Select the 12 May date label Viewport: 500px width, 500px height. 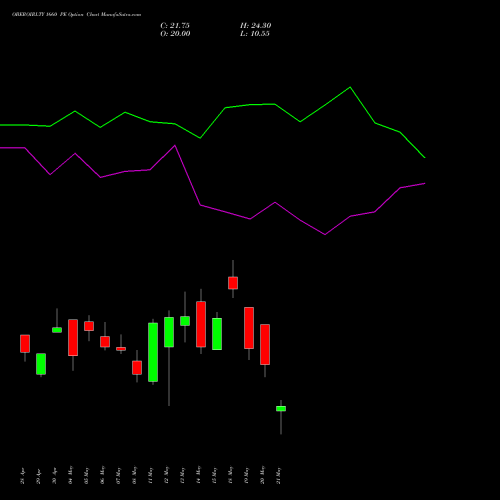166,475
